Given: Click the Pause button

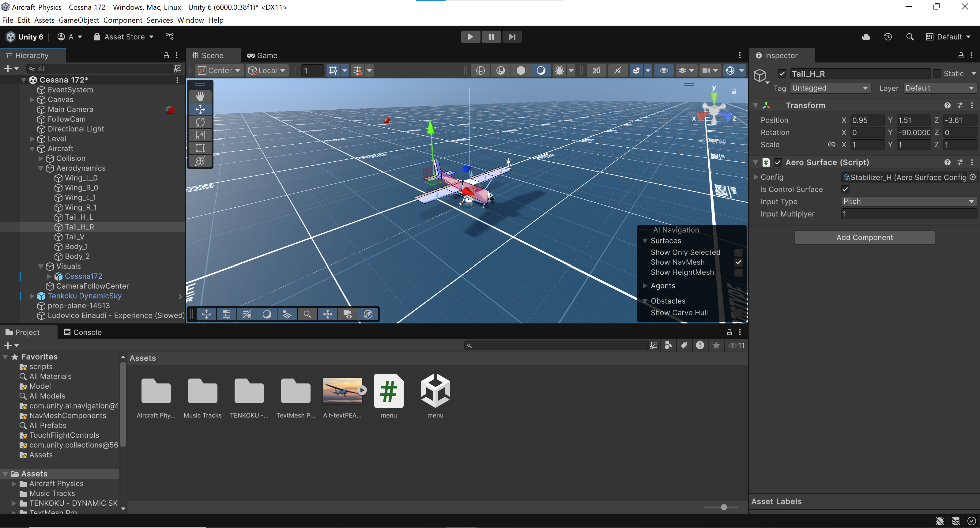Looking at the screenshot, I should coord(491,37).
